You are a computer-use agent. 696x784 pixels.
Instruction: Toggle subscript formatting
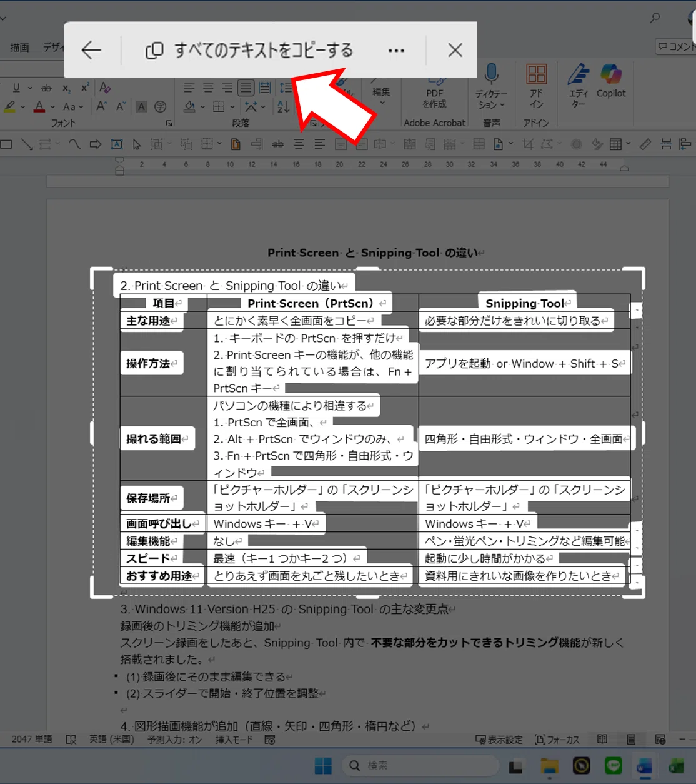tap(66, 88)
